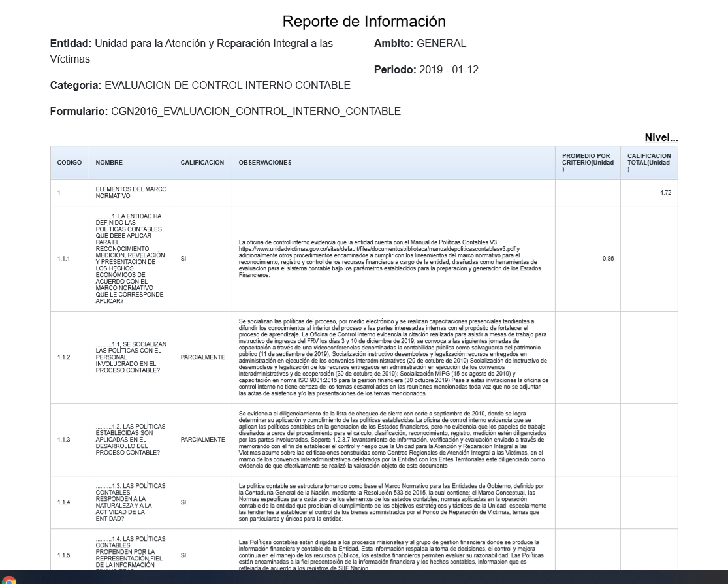The height and width of the screenshot is (584, 728).
Task: Click name cell LA ENTIDAD HA DEFINIDO LAS POLITICAS
Action: pos(131,259)
